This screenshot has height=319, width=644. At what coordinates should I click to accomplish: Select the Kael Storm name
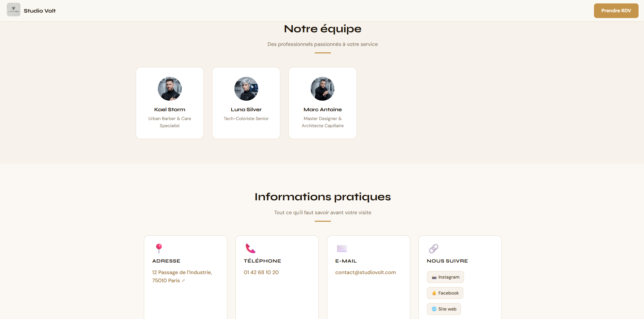(170, 110)
